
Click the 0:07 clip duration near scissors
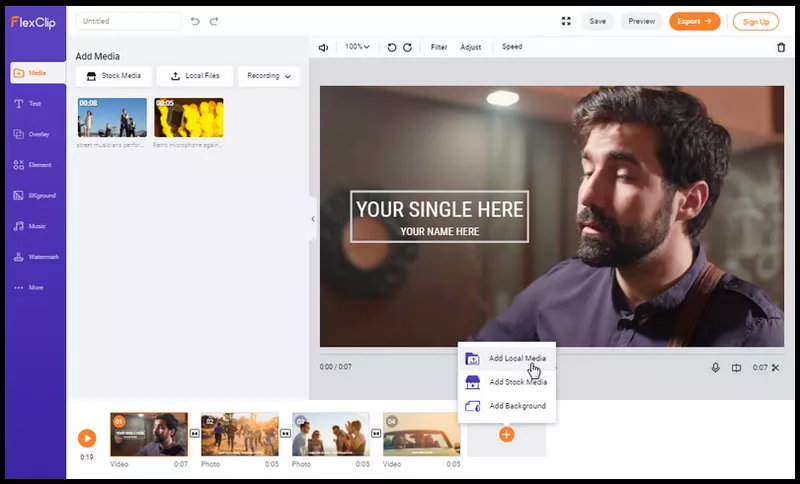click(x=760, y=368)
